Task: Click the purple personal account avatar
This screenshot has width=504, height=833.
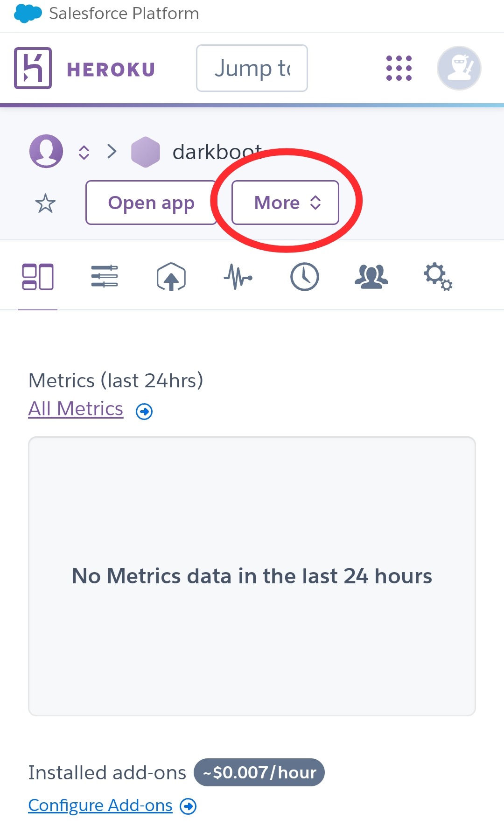Action: [46, 151]
